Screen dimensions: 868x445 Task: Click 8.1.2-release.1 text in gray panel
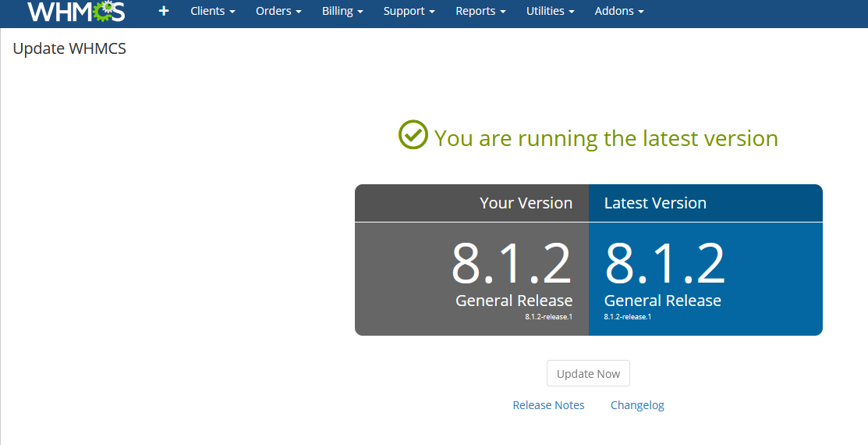tap(548, 317)
